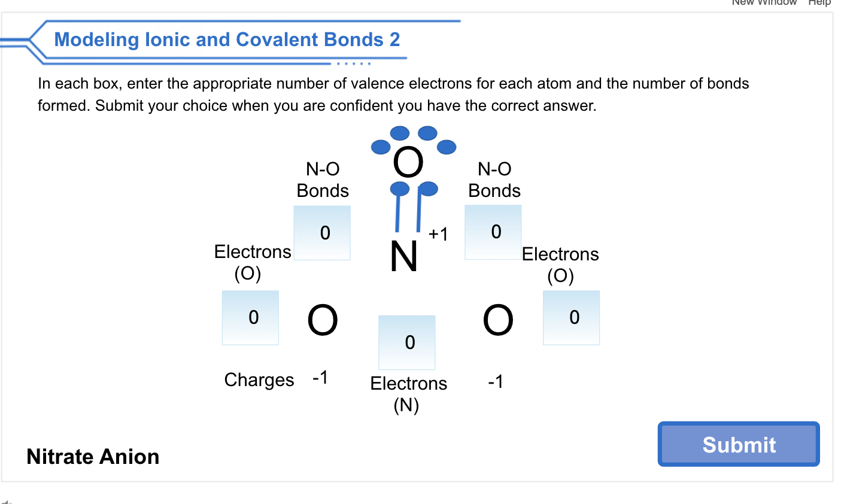Screen dimensions: 844x504
Task: Select the bottom-left O atom
Action: 321,319
